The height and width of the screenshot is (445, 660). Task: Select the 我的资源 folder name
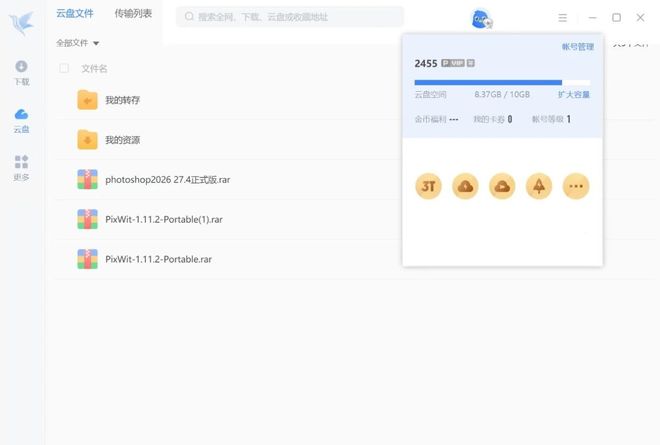click(122, 140)
